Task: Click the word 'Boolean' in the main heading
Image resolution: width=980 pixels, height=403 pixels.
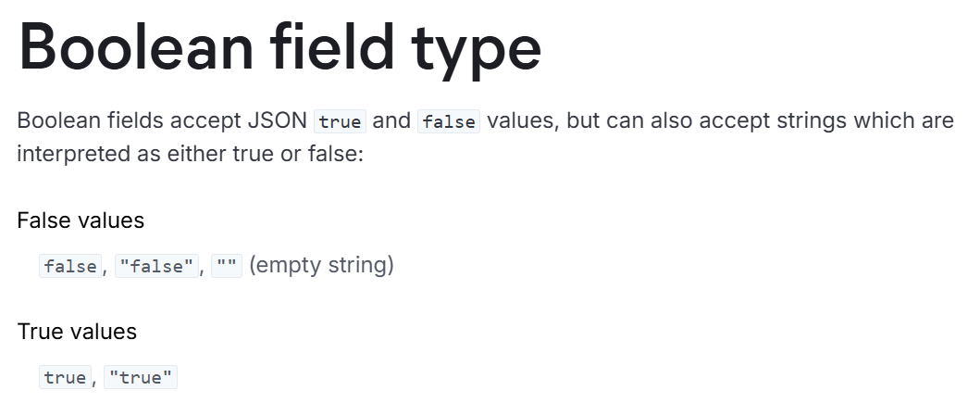Action: pyautogui.click(x=136, y=47)
